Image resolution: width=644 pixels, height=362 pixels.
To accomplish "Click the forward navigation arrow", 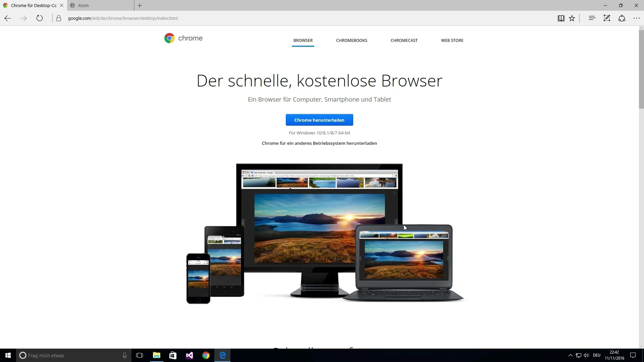I will tap(23, 18).
